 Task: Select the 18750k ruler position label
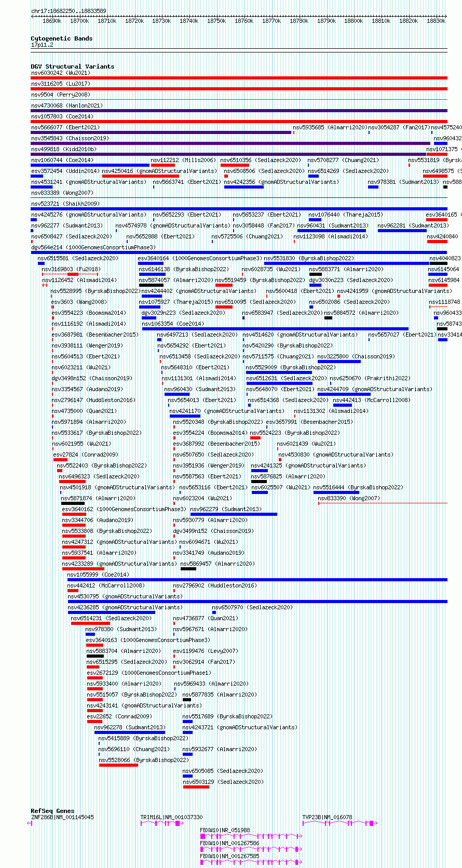click(x=216, y=21)
